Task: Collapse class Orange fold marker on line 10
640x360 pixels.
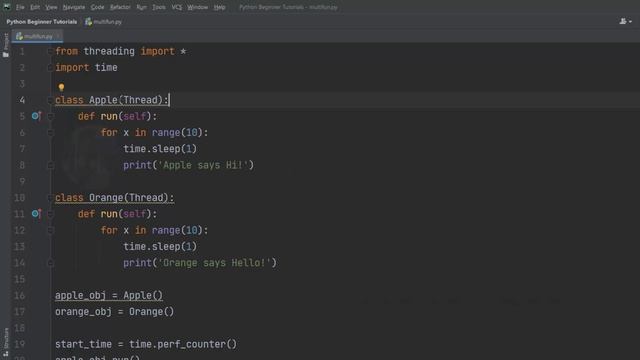Action: 50,198
